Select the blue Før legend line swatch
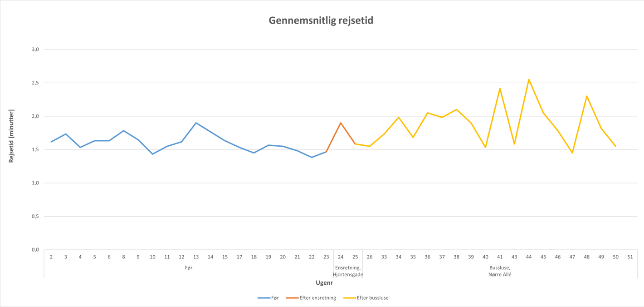Image resolution: width=644 pixels, height=307 pixels. tap(263, 298)
